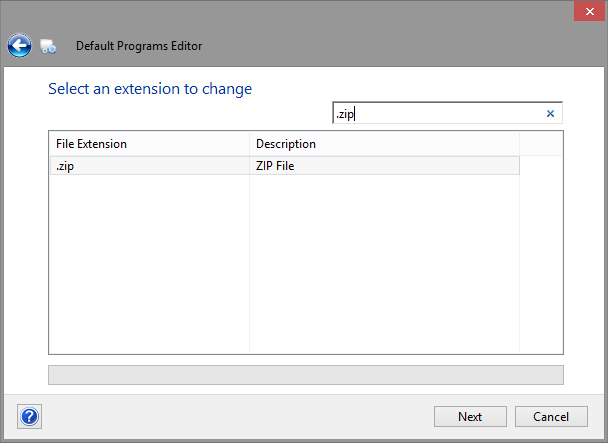Click the Default Programs Editor app icon
The image size is (608, 443).
pyautogui.click(x=48, y=46)
